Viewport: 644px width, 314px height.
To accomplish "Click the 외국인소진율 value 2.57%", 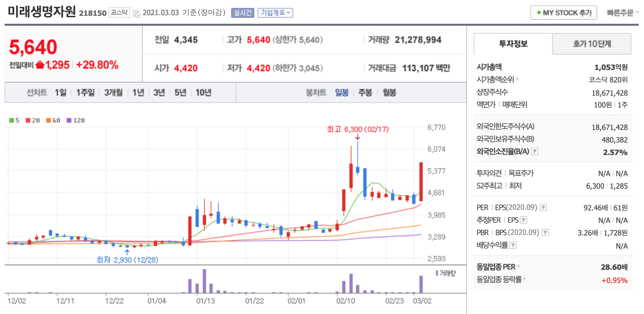I will (x=615, y=152).
